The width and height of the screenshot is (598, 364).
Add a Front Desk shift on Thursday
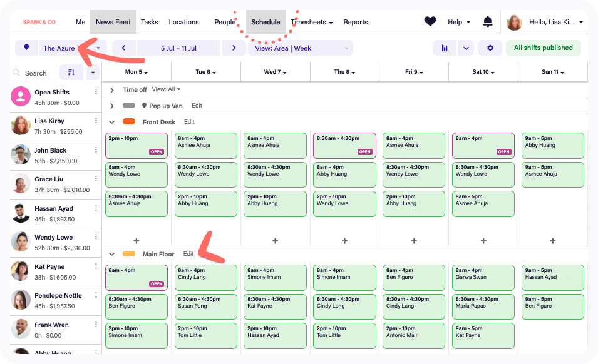tap(344, 241)
